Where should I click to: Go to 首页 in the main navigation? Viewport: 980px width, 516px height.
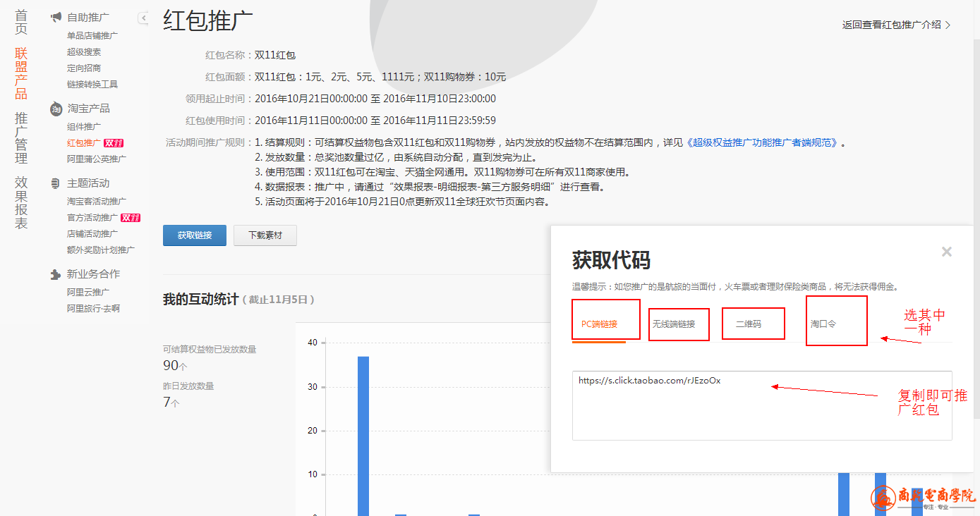pyautogui.click(x=21, y=22)
